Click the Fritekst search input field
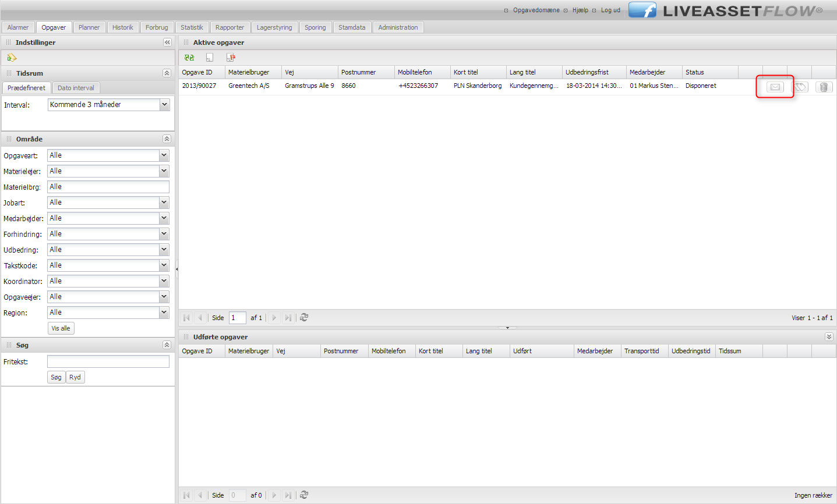 coord(108,362)
